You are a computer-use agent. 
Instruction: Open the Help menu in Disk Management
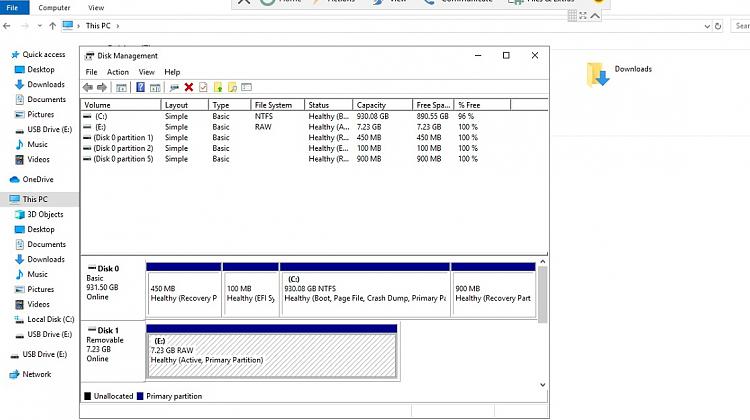tap(172, 72)
